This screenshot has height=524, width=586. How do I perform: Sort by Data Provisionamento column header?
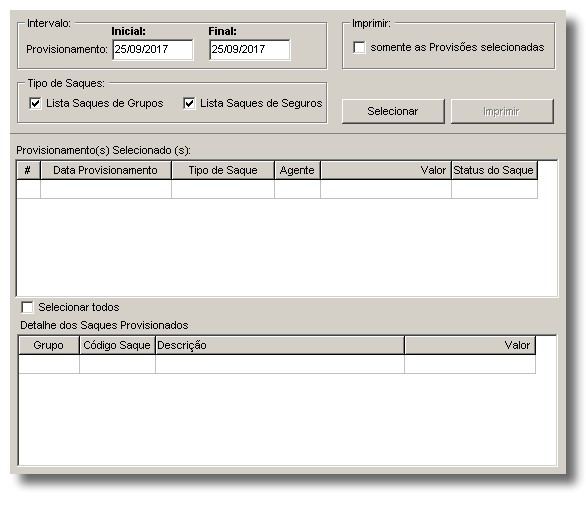(106, 170)
